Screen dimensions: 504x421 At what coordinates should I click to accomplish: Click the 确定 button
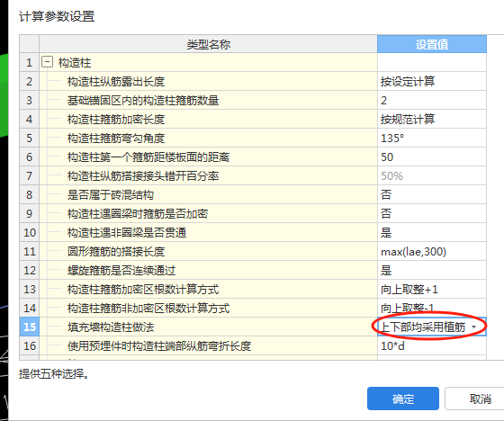tap(403, 399)
